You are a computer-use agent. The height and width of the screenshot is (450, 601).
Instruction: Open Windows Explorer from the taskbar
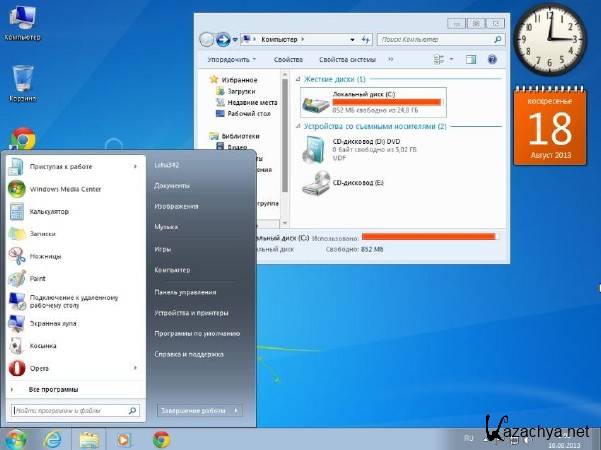pyautogui.click(x=89, y=439)
